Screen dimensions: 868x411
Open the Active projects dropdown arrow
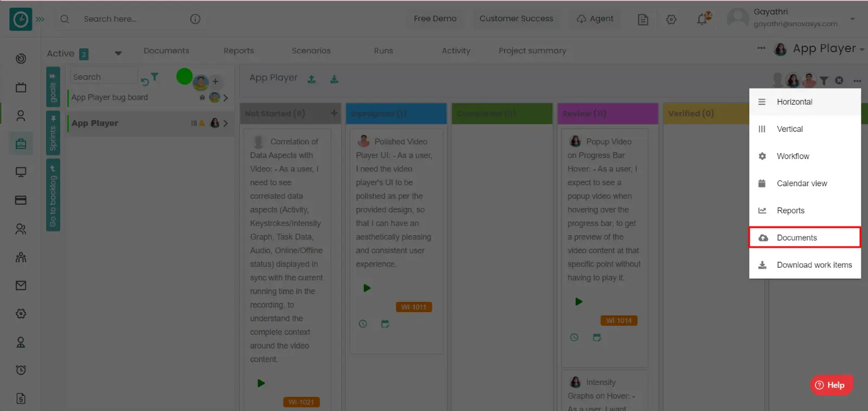[x=118, y=53]
